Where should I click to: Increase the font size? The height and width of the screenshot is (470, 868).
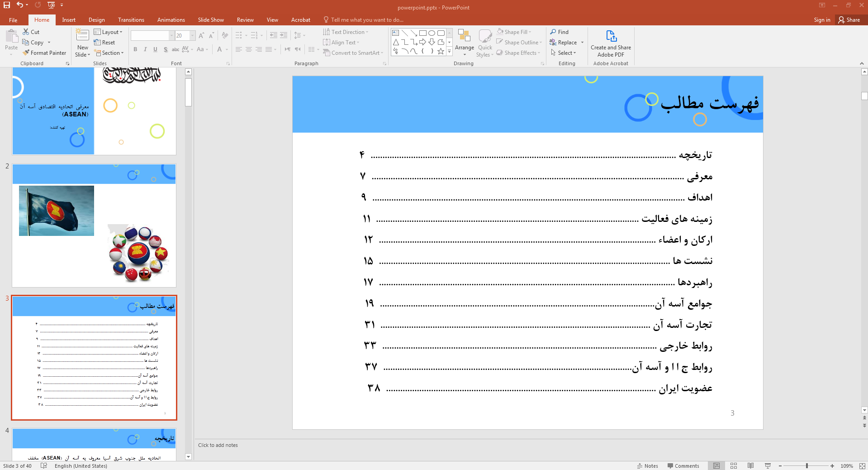click(x=201, y=35)
